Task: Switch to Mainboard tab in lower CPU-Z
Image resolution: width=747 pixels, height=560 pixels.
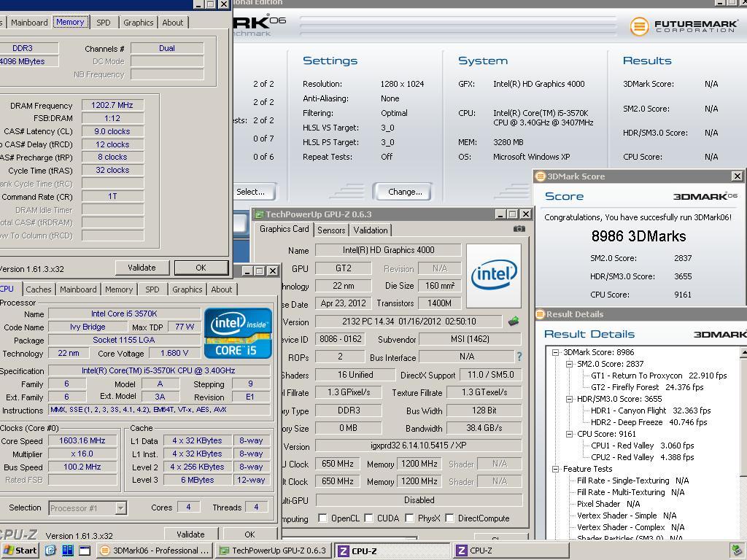Action: [78, 289]
